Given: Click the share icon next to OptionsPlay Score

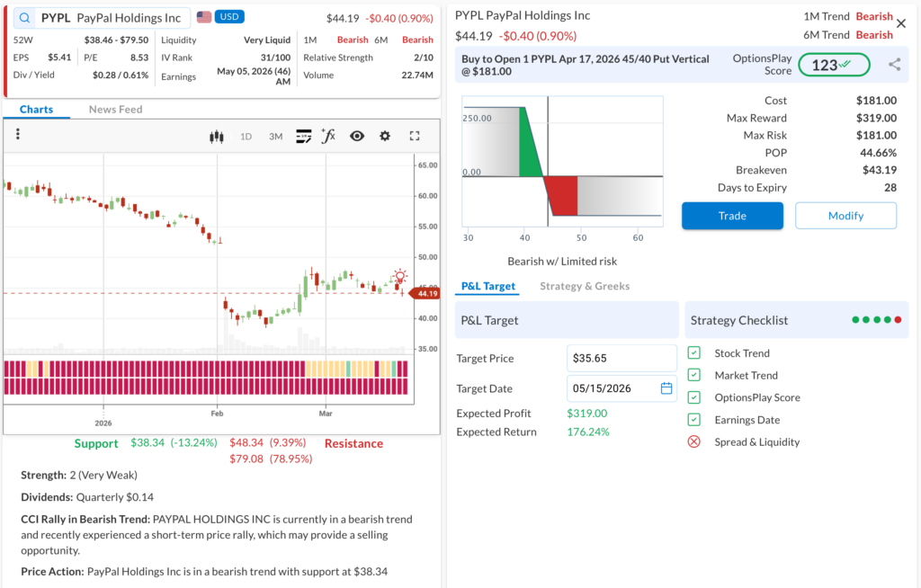Looking at the screenshot, I should click(x=894, y=65).
